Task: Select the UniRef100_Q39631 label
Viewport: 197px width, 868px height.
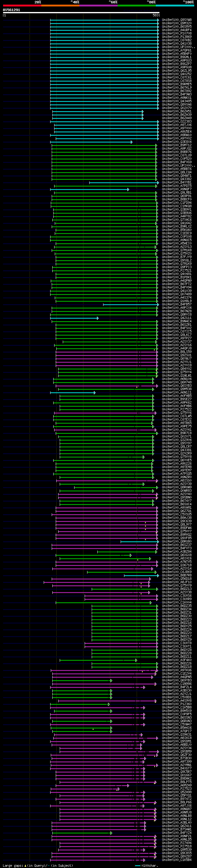Action: pos(177,735)
